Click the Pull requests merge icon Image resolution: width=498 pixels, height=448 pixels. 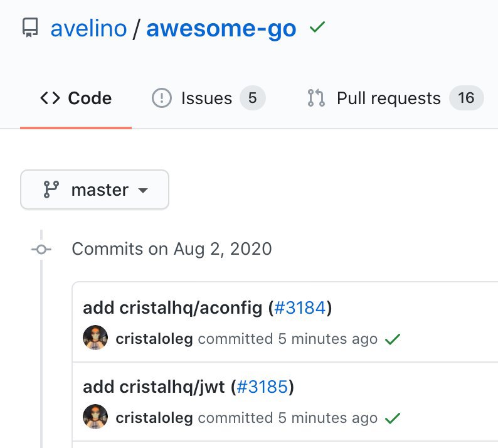316,98
